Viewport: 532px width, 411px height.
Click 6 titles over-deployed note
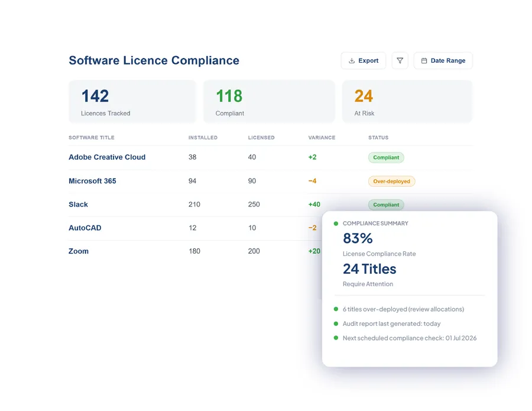[403, 309]
